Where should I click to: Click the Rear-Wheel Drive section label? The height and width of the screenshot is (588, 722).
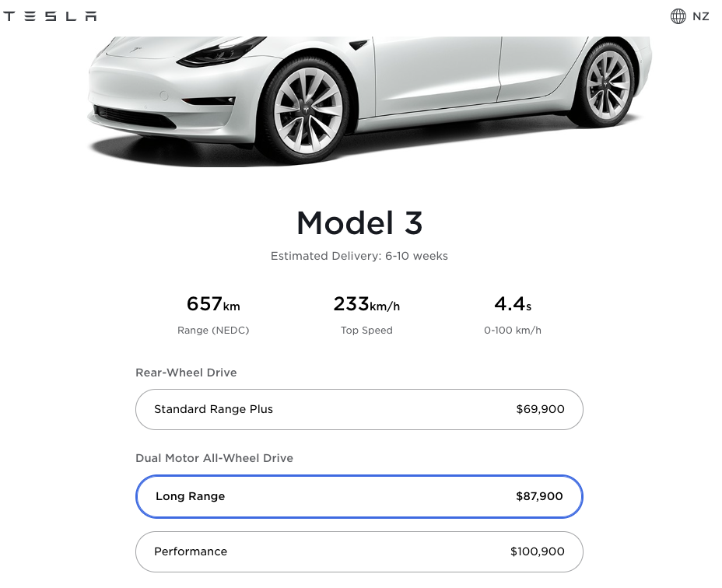tap(186, 373)
